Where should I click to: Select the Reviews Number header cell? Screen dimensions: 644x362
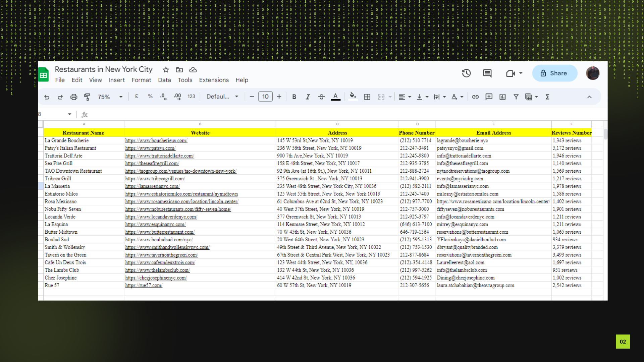click(571, 133)
